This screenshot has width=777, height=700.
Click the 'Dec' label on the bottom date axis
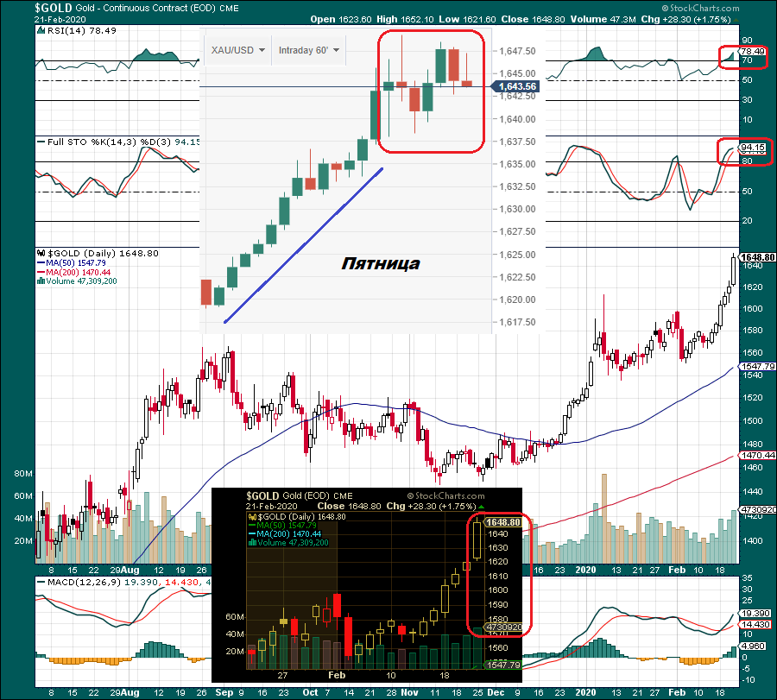[496, 692]
